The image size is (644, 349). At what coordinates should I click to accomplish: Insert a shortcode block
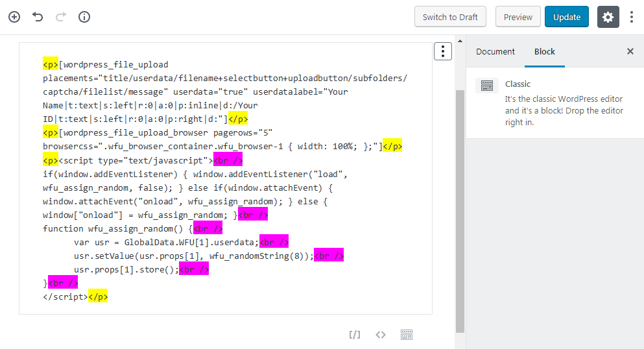[x=355, y=335]
